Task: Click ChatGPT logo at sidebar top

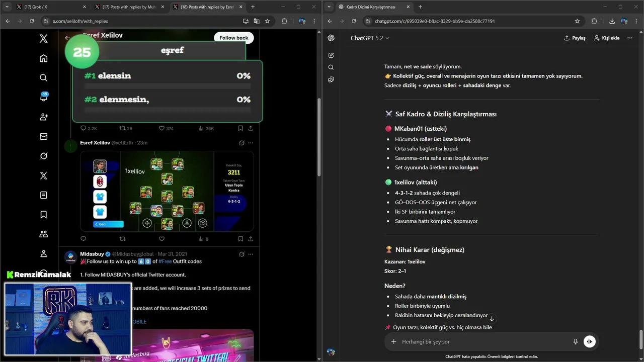Action: point(331,38)
